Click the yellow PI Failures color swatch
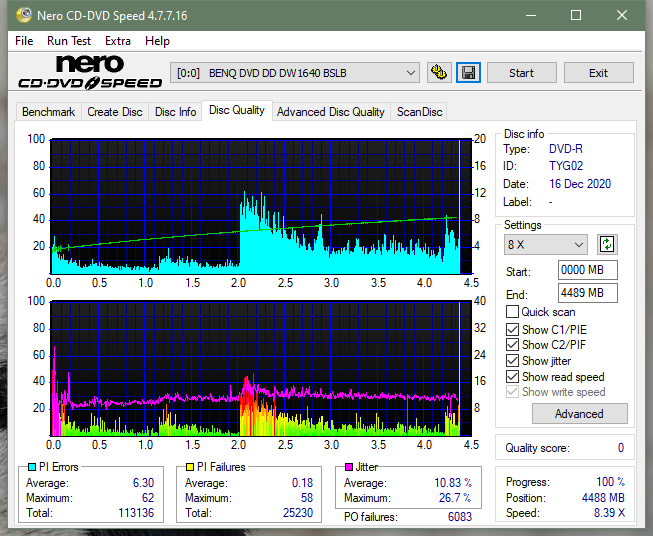Image resolution: width=653 pixels, height=536 pixels. pos(190,467)
